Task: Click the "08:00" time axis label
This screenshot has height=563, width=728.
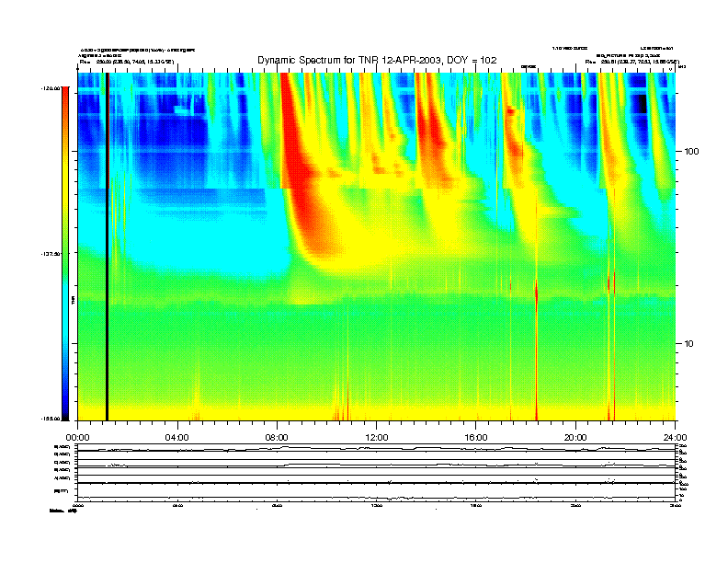Action: coord(277,438)
